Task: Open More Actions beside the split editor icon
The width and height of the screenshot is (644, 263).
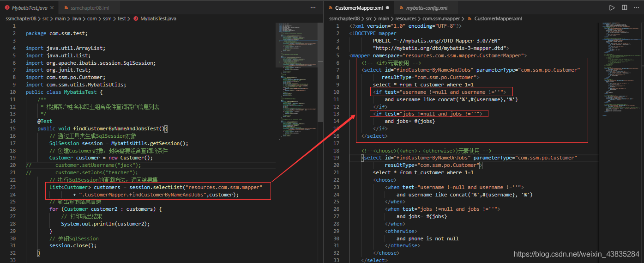Action: [637, 8]
